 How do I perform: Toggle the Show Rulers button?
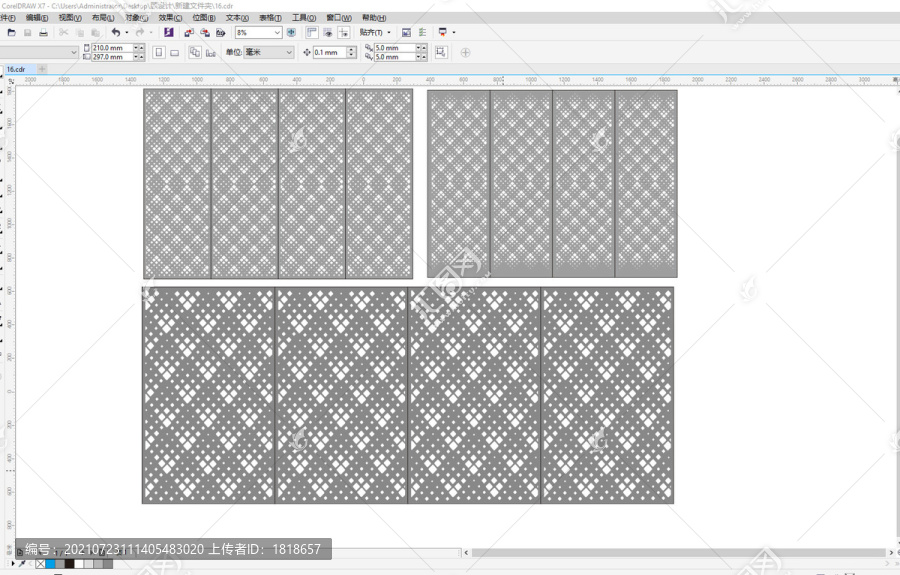click(x=312, y=33)
